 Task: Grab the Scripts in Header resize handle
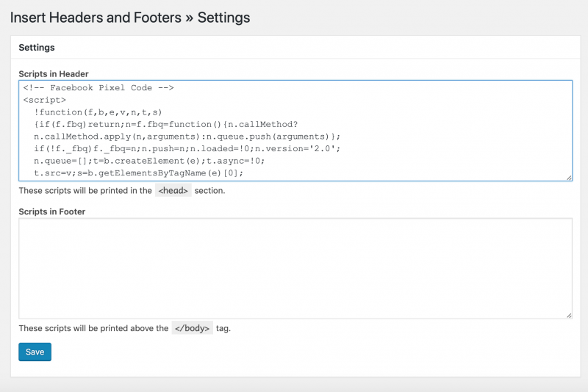[x=569, y=178]
